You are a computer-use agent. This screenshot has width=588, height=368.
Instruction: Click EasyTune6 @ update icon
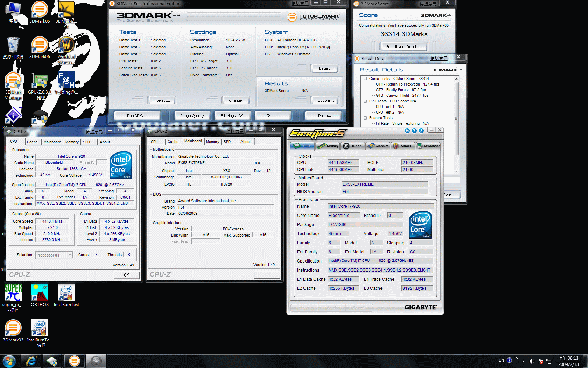[407, 131]
